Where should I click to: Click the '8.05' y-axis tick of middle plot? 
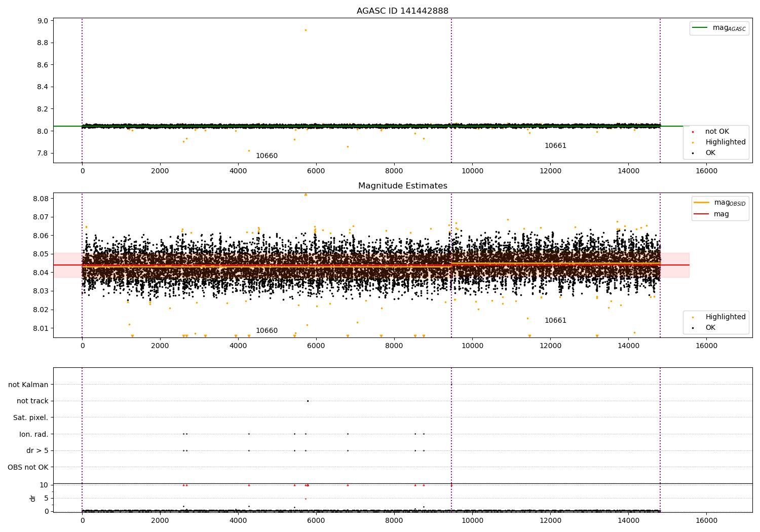click(41, 254)
